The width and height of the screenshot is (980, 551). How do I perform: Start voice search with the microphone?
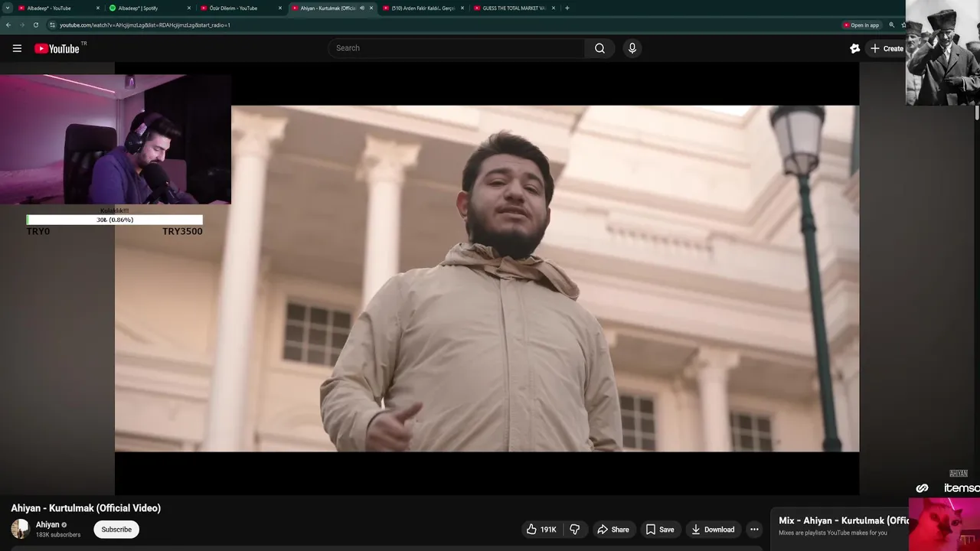pyautogui.click(x=632, y=48)
